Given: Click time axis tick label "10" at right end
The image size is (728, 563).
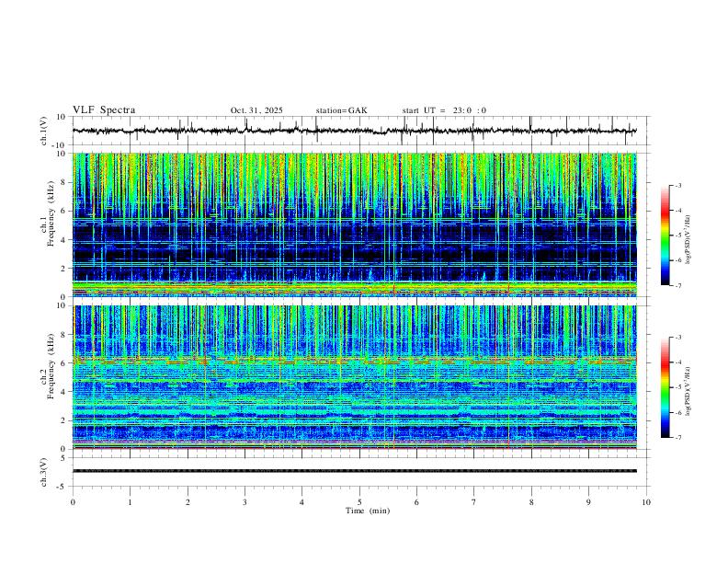Looking at the screenshot, I should [646, 502].
